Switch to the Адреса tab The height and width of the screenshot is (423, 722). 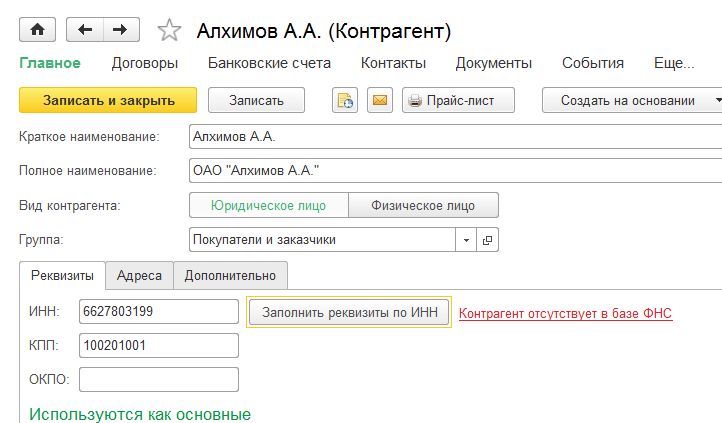click(x=140, y=275)
